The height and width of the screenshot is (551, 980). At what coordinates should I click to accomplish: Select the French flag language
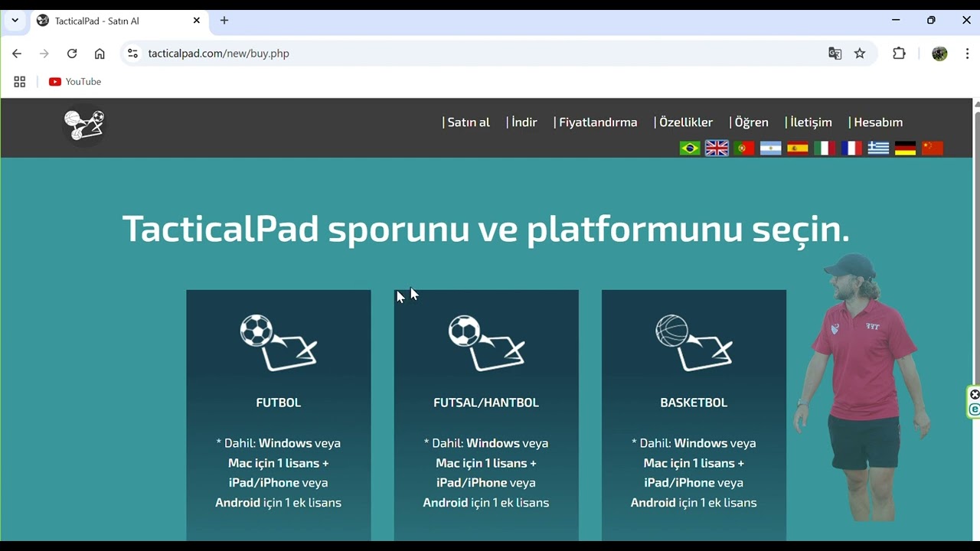coord(851,148)
